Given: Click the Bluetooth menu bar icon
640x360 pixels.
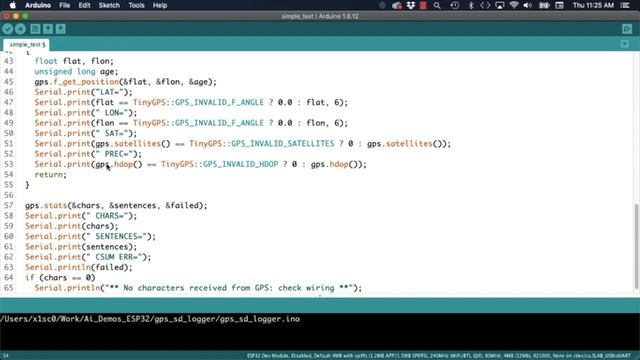Looking at the screenshot, I should coord(471,5).
